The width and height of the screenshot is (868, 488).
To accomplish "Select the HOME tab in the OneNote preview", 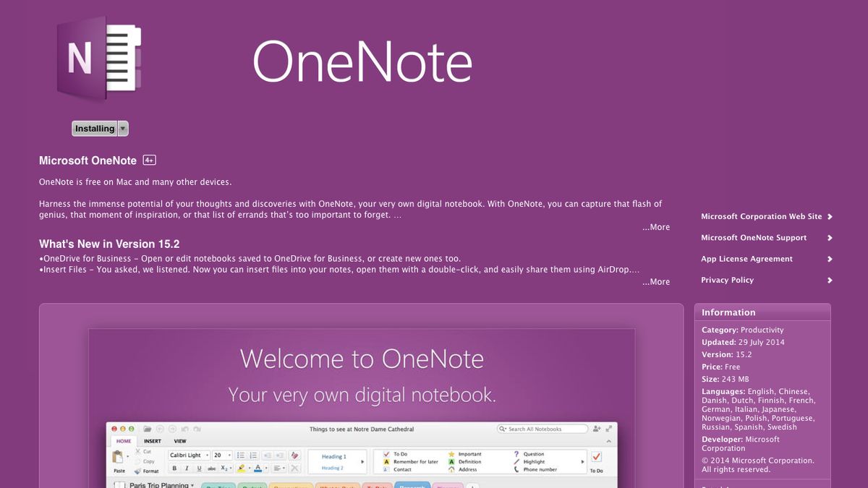I will coord(124,441).
